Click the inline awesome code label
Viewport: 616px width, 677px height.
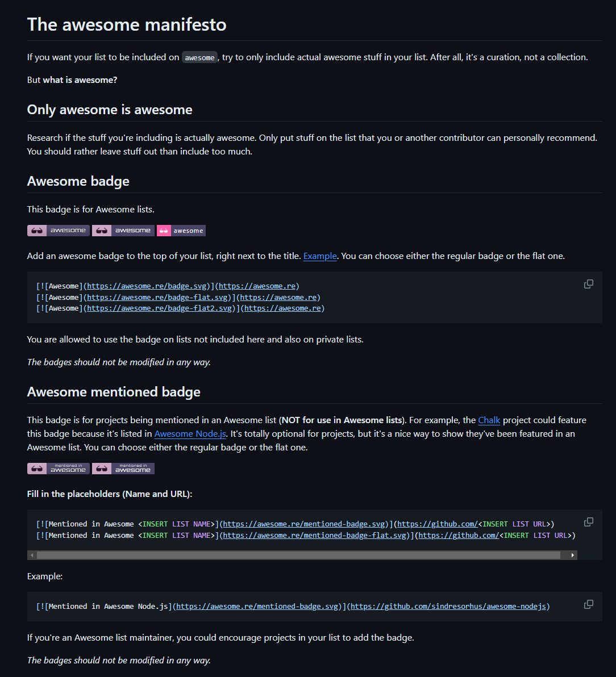tap(199, 57)
